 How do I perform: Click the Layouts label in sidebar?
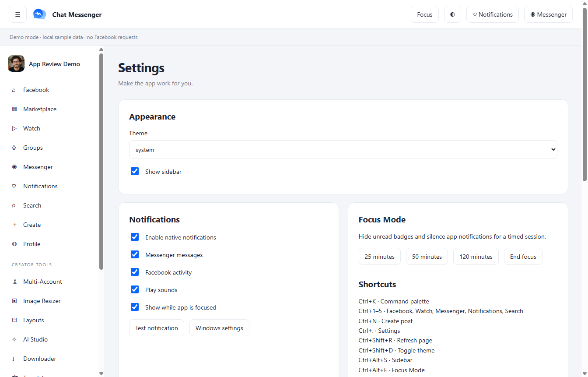coord(34,320)
